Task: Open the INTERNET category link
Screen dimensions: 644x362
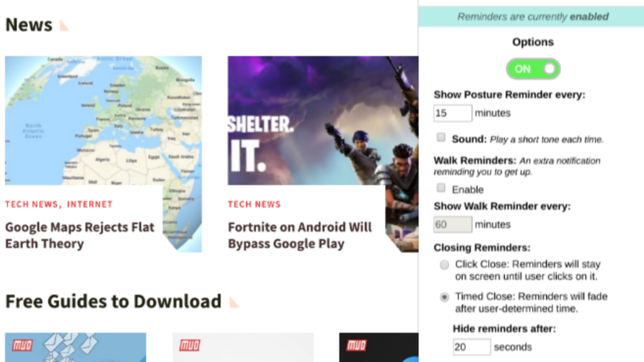Action: tap(90, 204)
